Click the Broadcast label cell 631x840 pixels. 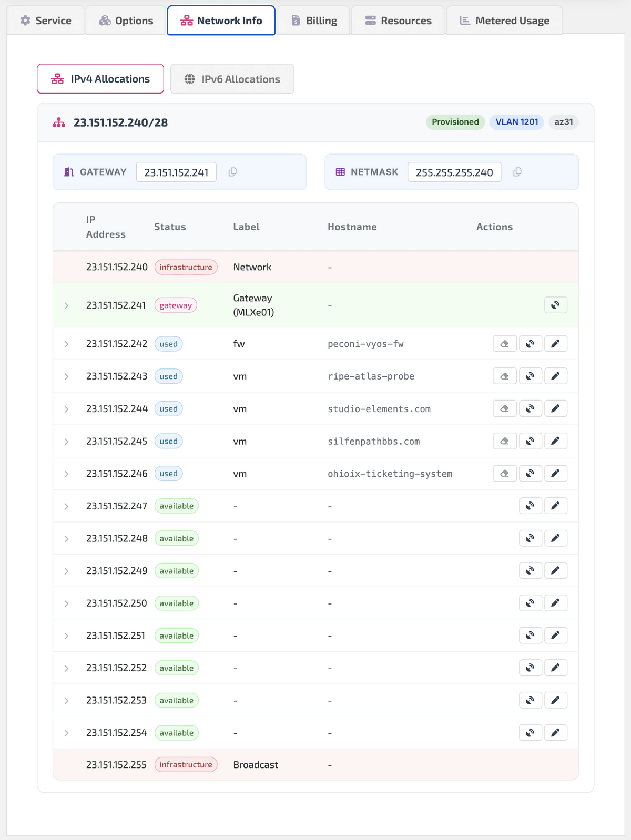coord(256,765)
